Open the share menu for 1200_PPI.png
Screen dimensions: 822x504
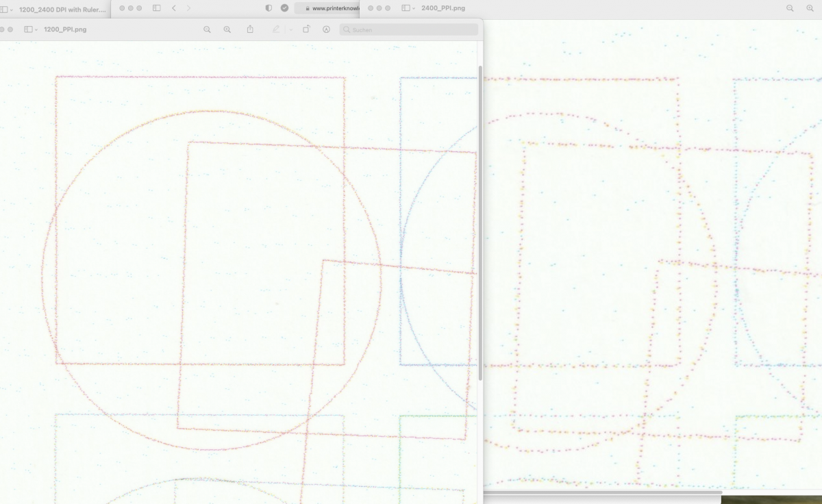coord(250,29)
